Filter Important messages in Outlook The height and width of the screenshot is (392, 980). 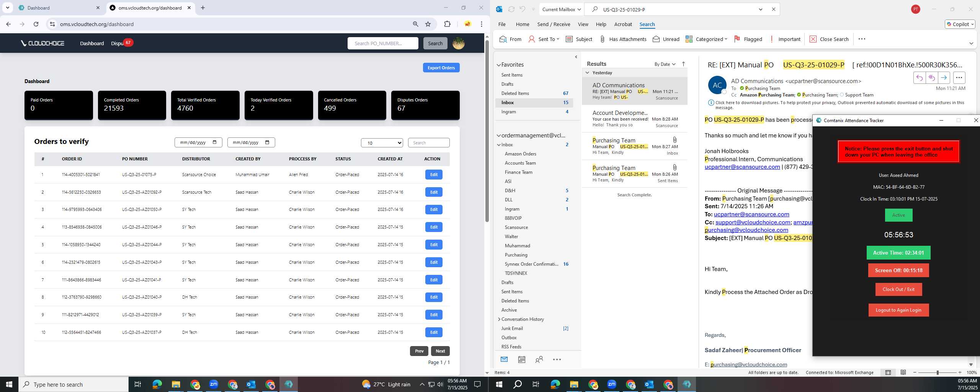pyautogui.click(x=785, y=39)
